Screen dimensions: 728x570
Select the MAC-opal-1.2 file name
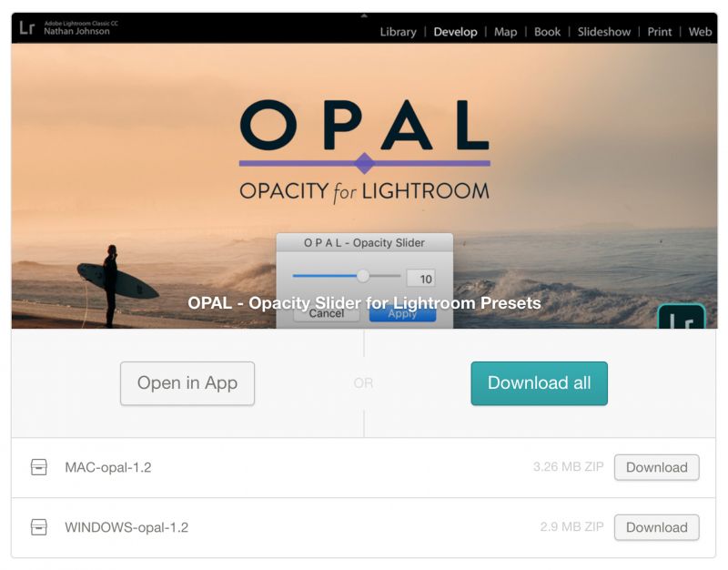pos(108,467)
